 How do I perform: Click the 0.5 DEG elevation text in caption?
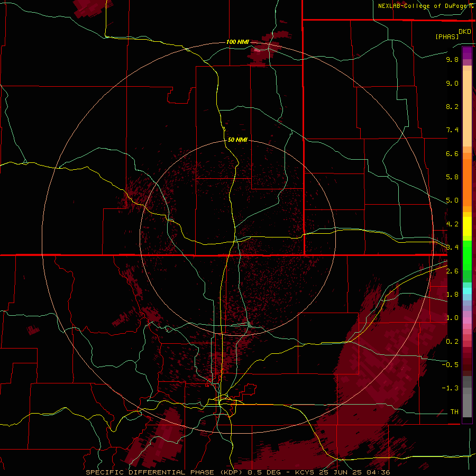[x=265, y=472]
